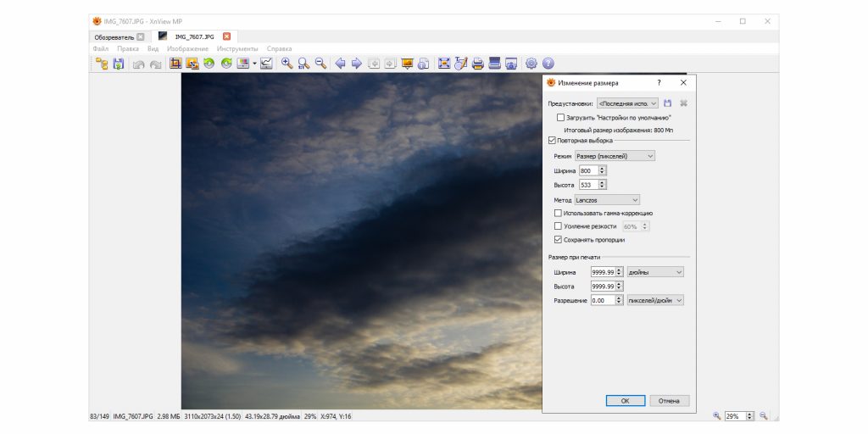Expand the 'Метод' Lanczos dropdown

click(606, 200)
